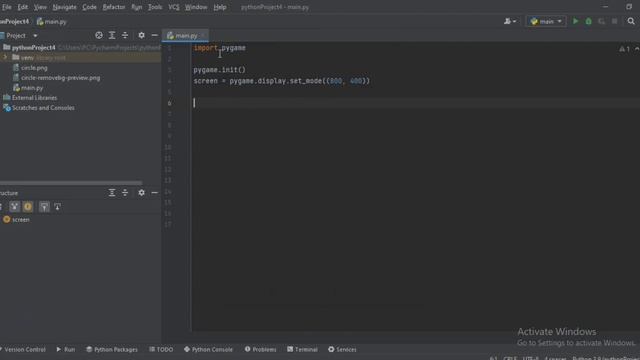Hide the Structure tool window

click(154, 193)
